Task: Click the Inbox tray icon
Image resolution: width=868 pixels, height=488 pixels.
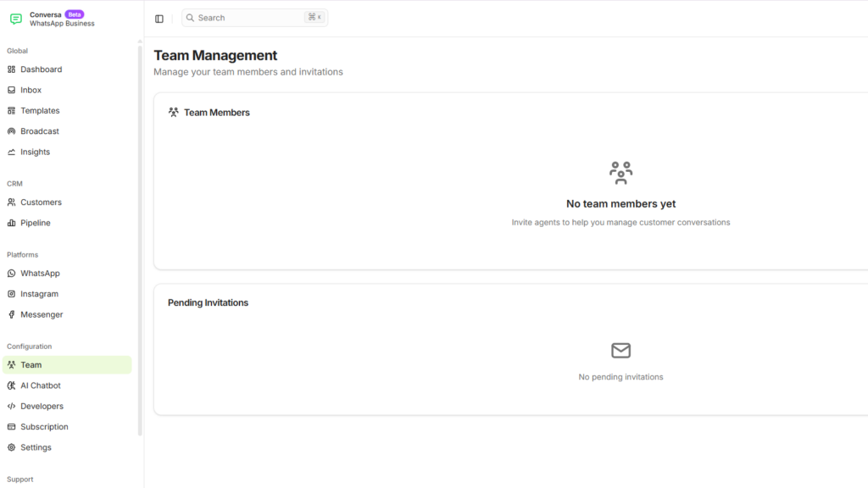Action: [12, 90]
